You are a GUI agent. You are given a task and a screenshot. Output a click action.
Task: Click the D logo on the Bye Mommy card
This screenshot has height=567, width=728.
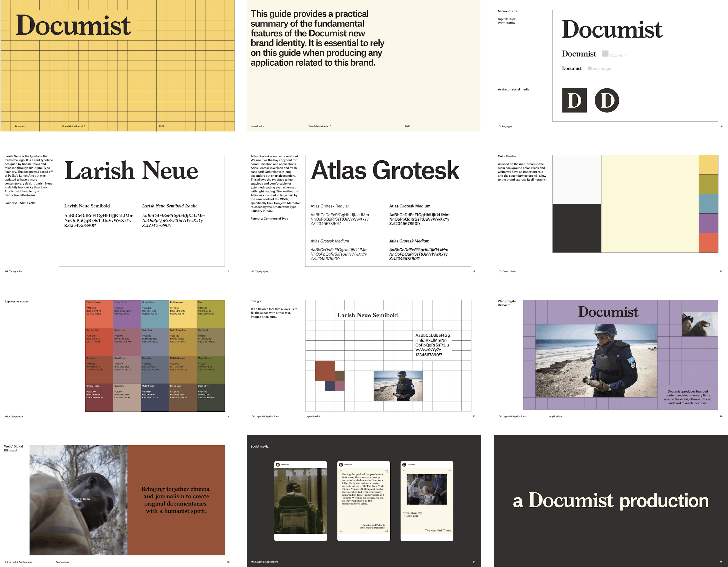click(x=404, y=464)
